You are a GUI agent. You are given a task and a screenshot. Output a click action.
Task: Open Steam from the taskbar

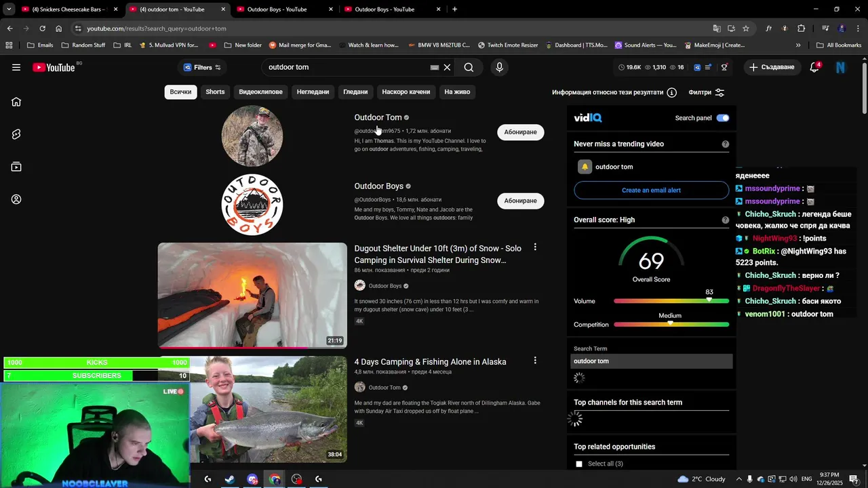(230, 479)
